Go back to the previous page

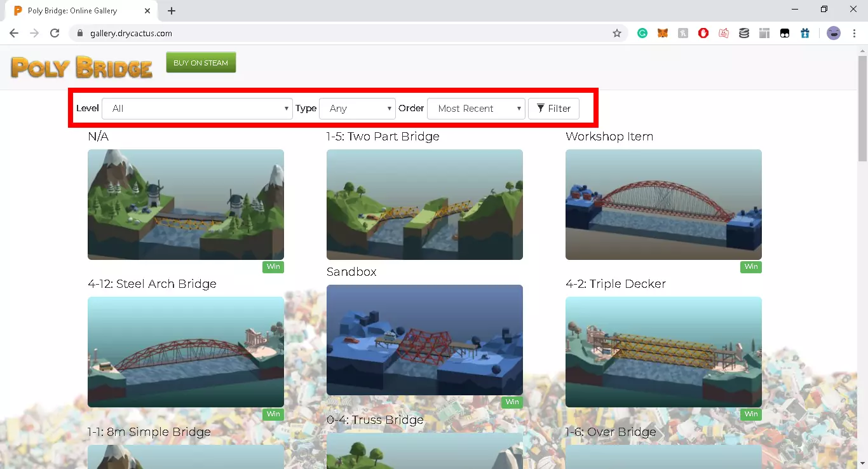(x=14, y=33)
